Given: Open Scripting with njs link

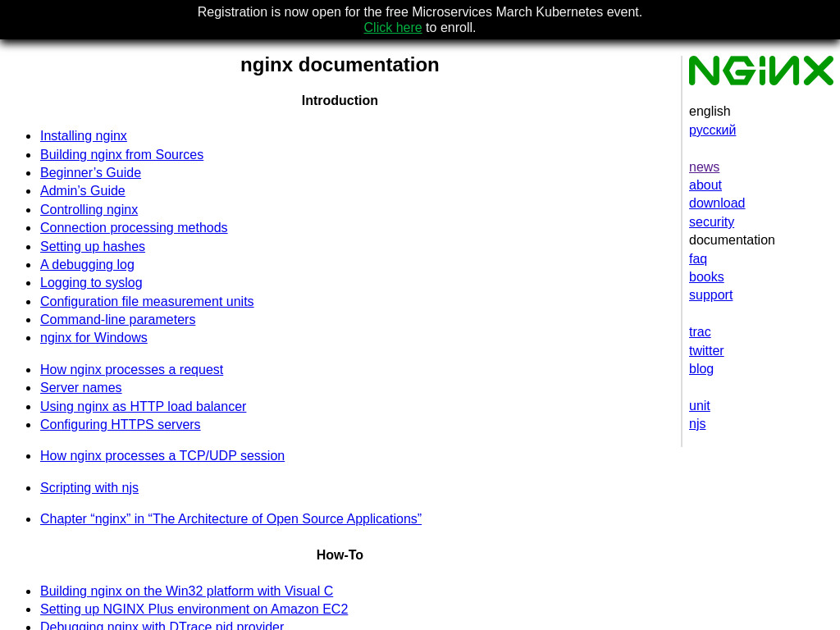Looking at the screenshot, I should coord(89,488).
